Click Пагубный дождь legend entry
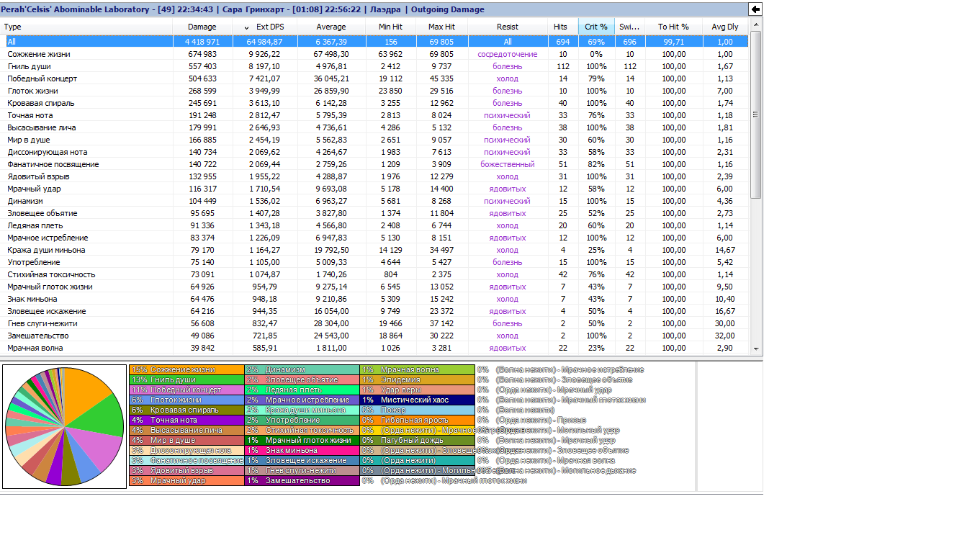The height and width of the screenshot is (535, 980). click(417, 440)
